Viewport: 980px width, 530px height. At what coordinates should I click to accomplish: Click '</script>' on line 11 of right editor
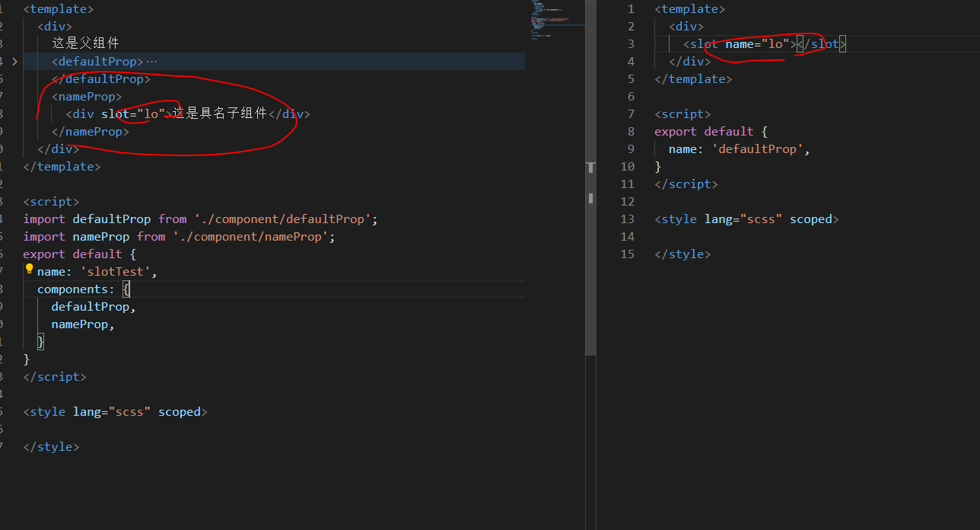pos(686,184)
